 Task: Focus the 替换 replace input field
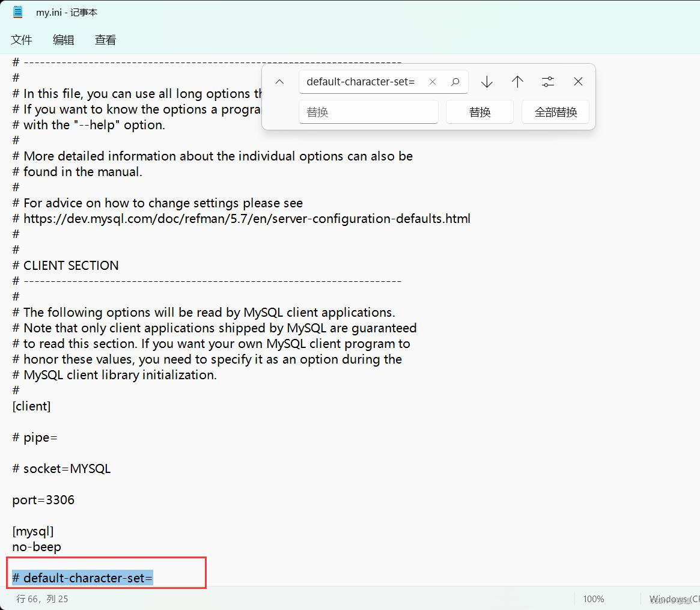[368, 112]
